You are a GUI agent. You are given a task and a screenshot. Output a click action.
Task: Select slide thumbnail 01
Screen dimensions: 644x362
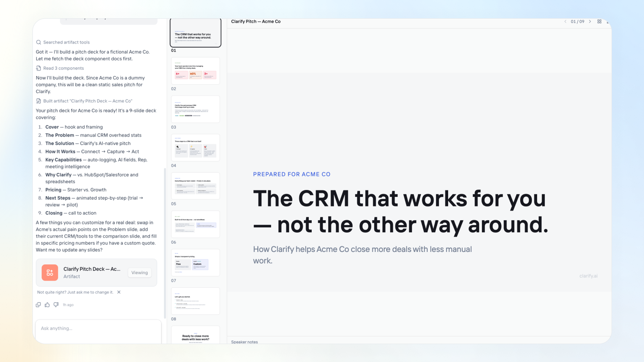point(195,33)
